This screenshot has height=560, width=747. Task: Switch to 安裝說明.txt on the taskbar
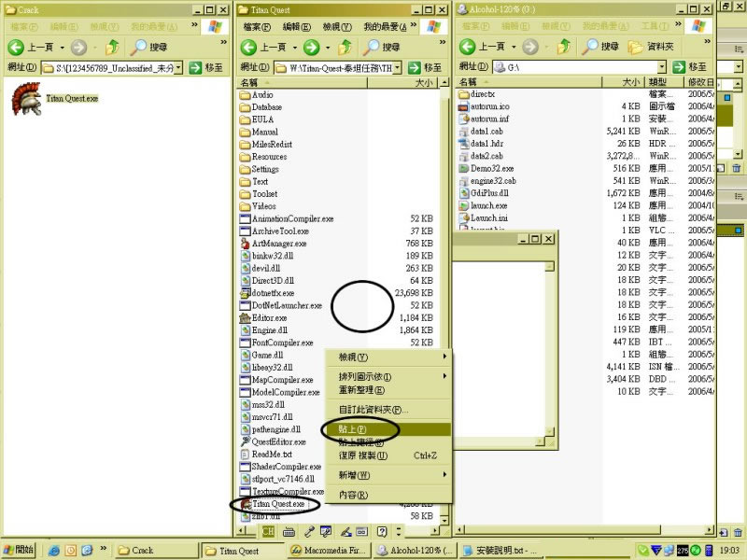[x=500, y=551]
